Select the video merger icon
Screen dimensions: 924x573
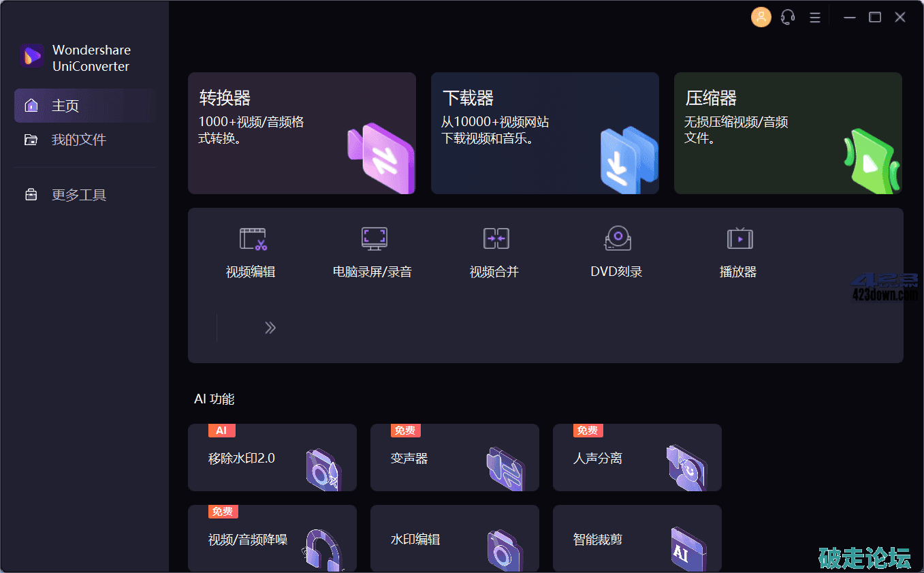coord(496,239)
